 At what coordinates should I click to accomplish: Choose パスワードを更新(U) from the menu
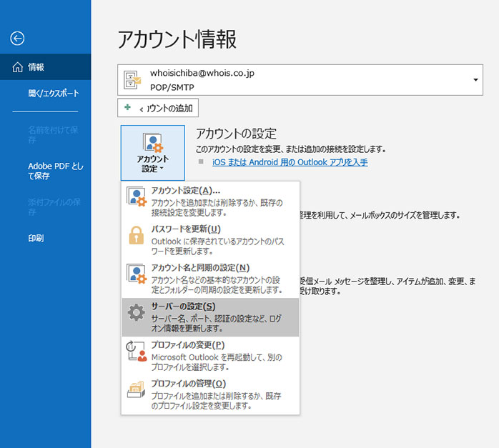click(x=186, y=229)
